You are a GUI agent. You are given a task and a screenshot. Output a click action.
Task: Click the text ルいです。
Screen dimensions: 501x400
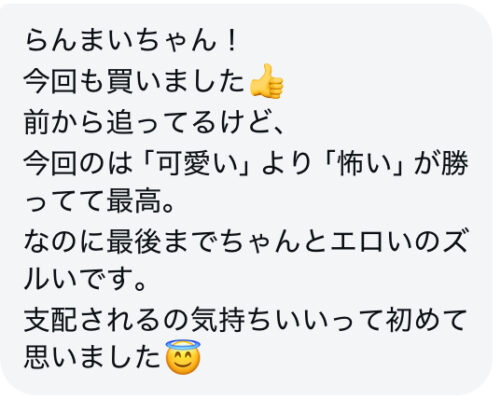click(x=85, y=280)
